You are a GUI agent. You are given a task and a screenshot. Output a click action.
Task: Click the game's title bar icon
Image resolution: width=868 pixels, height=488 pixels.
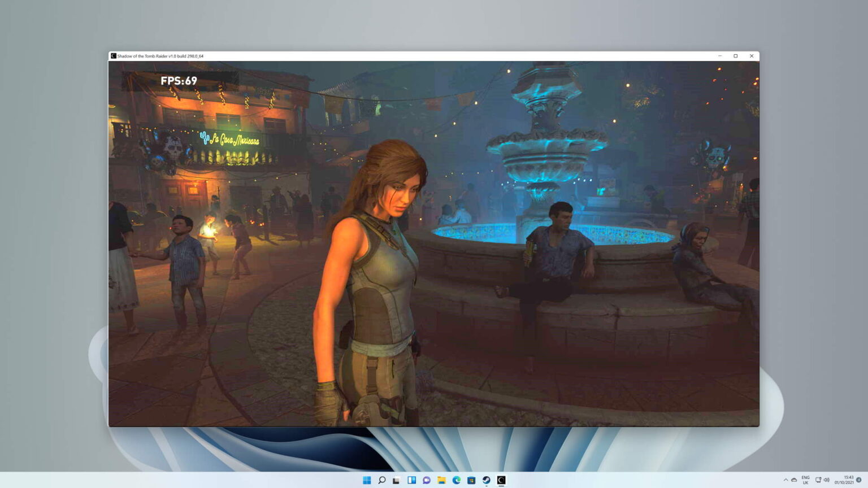(x=113, y=56)
